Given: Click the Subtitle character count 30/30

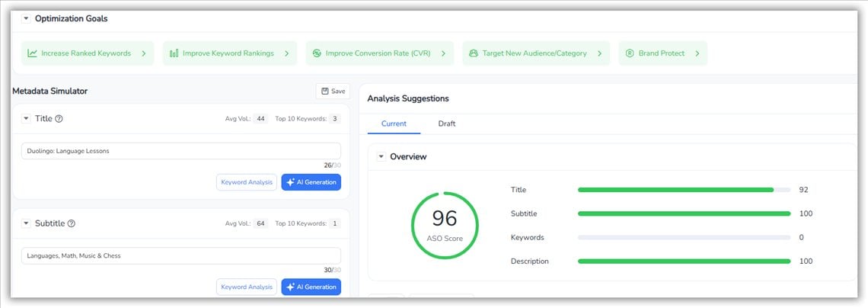Looking at the screenshot, I should (x=333, y=270).
